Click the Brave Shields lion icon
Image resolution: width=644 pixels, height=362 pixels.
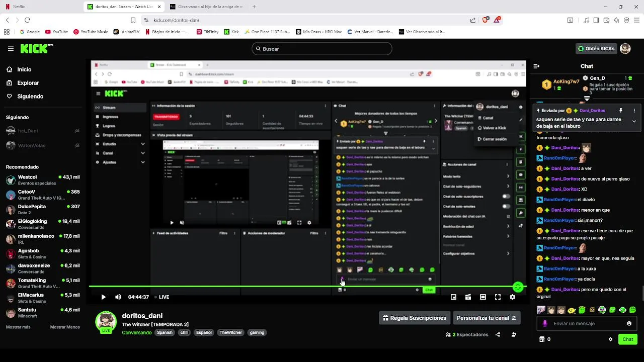[485, 20]
